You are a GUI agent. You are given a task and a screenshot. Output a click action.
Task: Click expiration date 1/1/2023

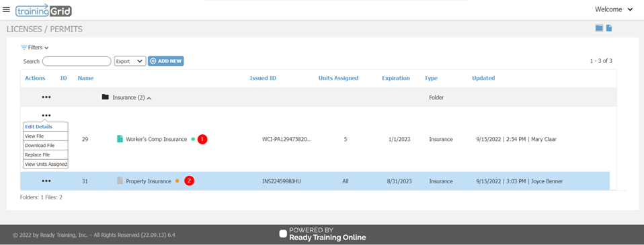pos(399,139)
